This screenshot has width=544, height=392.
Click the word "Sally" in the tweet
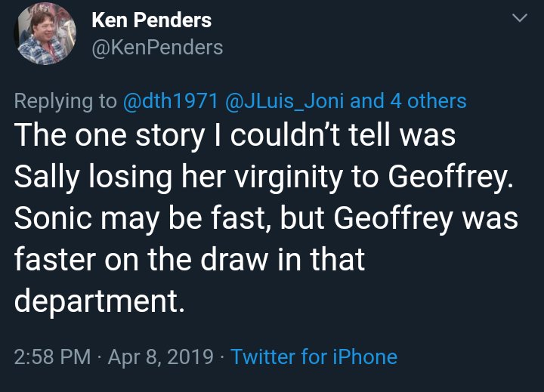pos(47,177)
